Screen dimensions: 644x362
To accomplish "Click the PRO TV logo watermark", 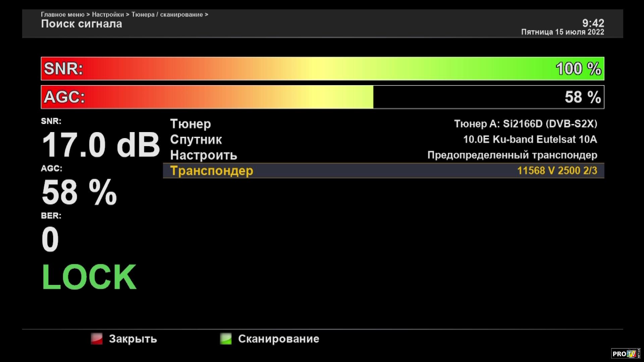I will point(625,354).
